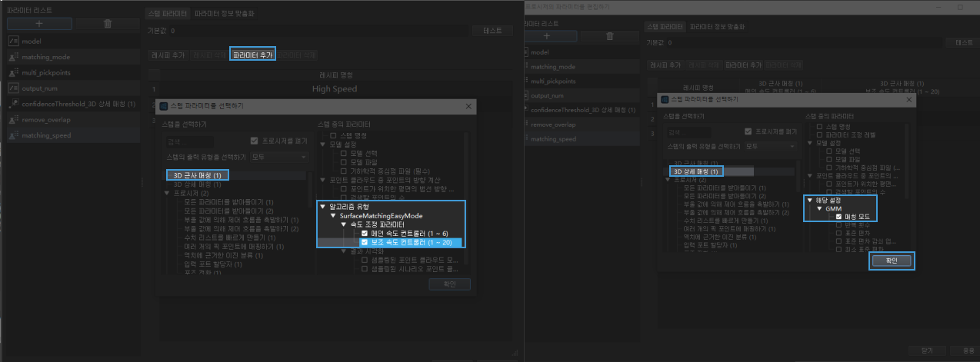Click 레시피 추가 button in right window
The height and width of the screenshot is (362, 980).
pos(665,65)
